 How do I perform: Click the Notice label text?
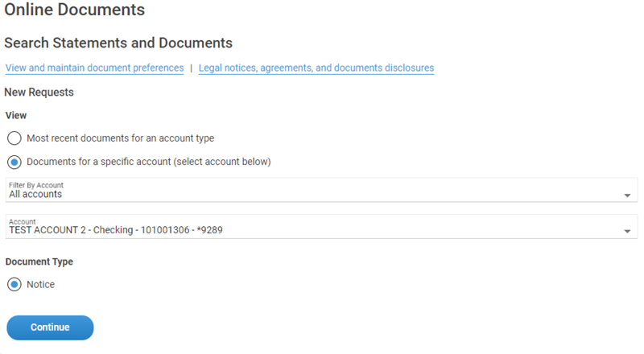point(40,284)
